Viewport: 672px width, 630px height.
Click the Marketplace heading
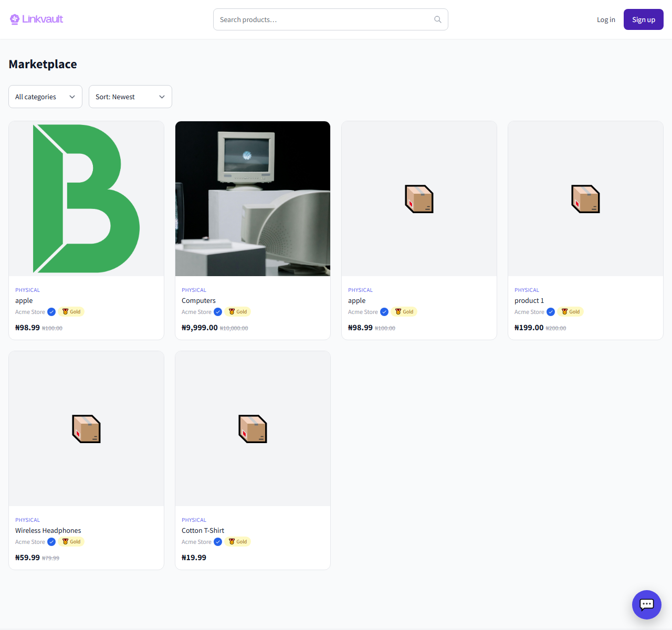(43, 64)
